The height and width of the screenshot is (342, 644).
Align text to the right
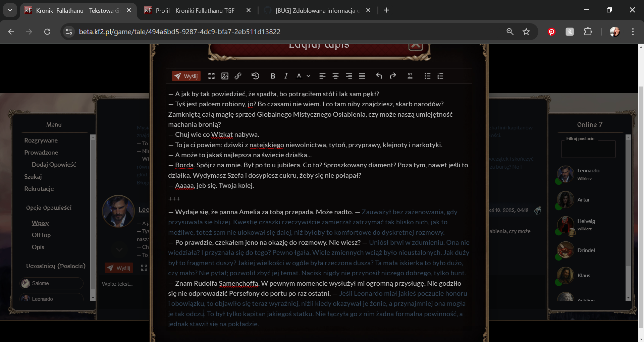click(x=349, y=76)
